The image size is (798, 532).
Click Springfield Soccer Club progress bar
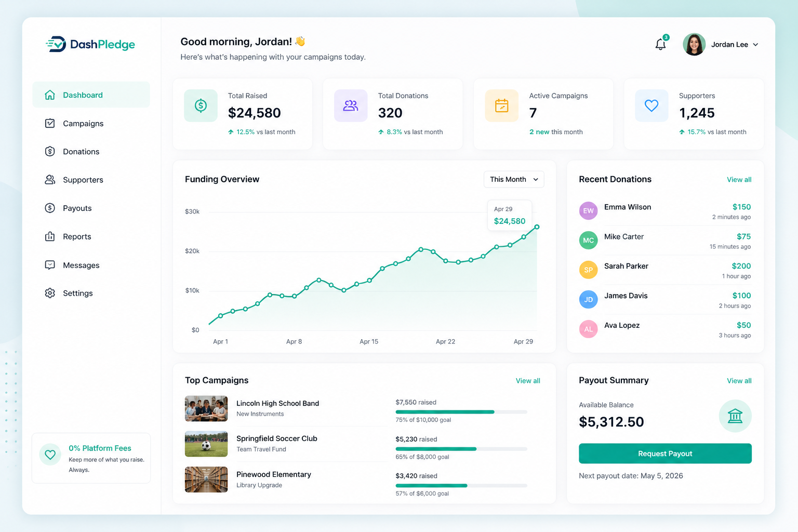(x=461, y=449)
